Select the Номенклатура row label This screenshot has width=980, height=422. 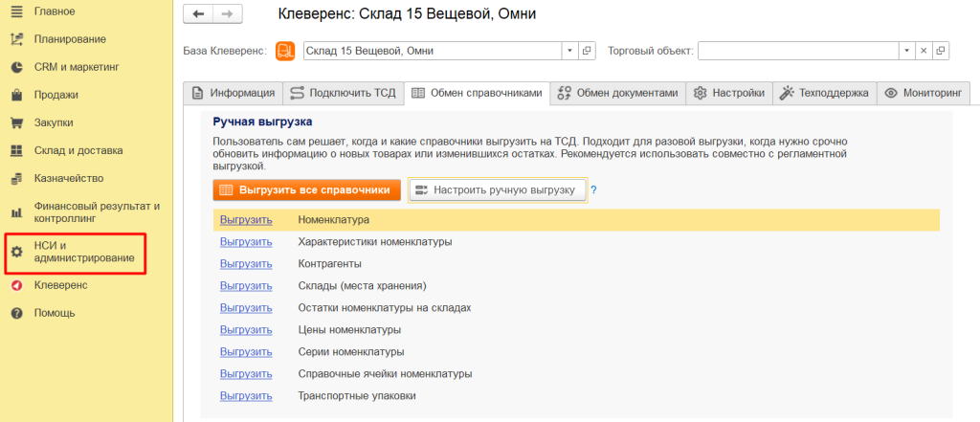pyautogui.click(x=334, y=220)
